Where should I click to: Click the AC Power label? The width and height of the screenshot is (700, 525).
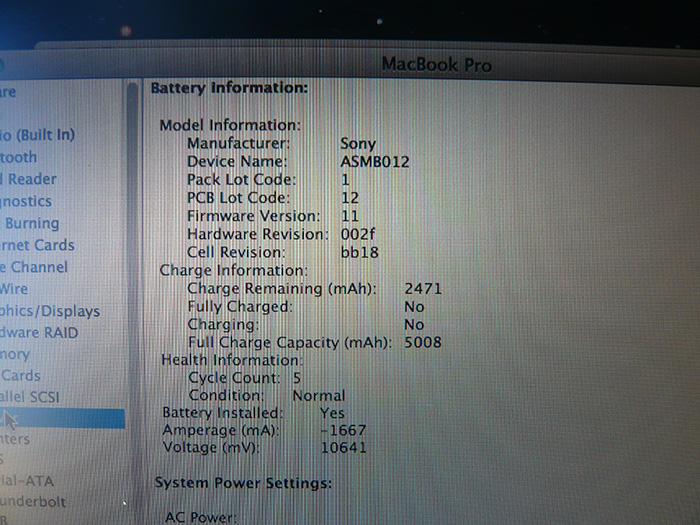click(x=201, y=517)
